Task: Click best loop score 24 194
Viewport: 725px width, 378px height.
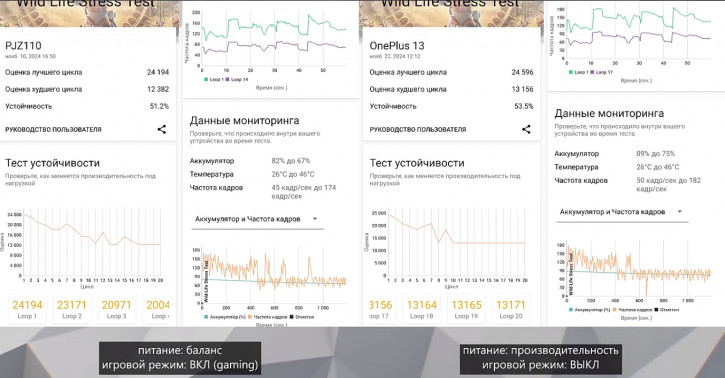Action: click(158, 72)
